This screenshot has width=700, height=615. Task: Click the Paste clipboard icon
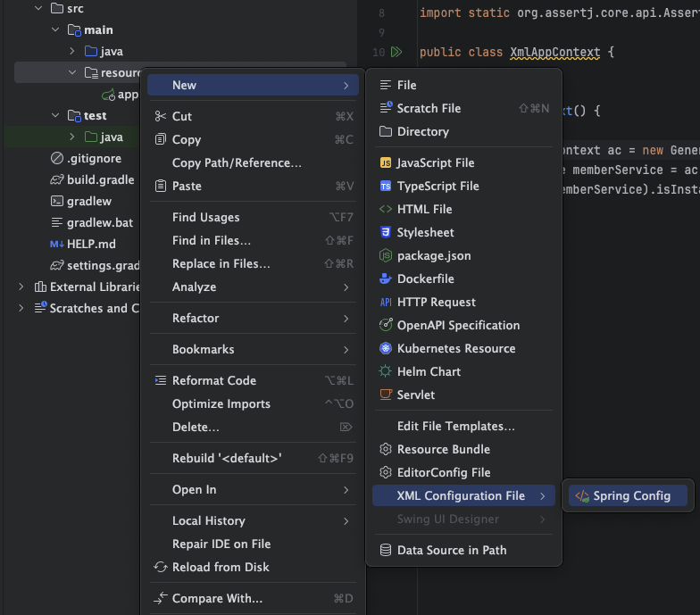(x=161, y=186)
